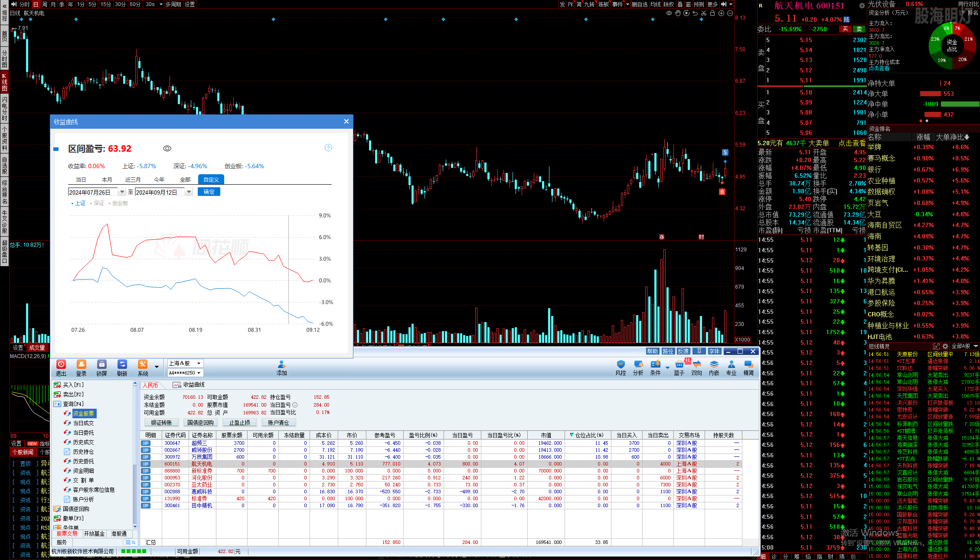The width and height of the screenshot is (980, 560).
Task: Click 帮助 button in trading window title
Action: 652,351
